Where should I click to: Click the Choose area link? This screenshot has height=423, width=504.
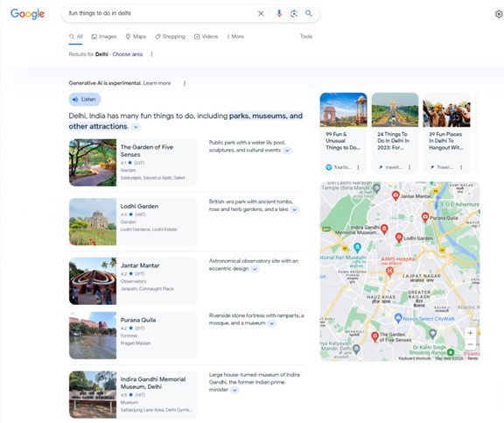click(127, 54)
